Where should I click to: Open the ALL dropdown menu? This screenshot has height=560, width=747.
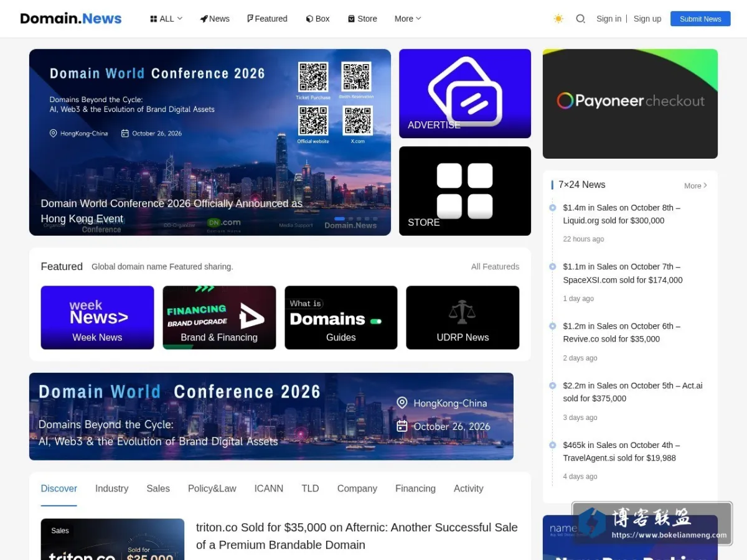click(x=166, y=19)
